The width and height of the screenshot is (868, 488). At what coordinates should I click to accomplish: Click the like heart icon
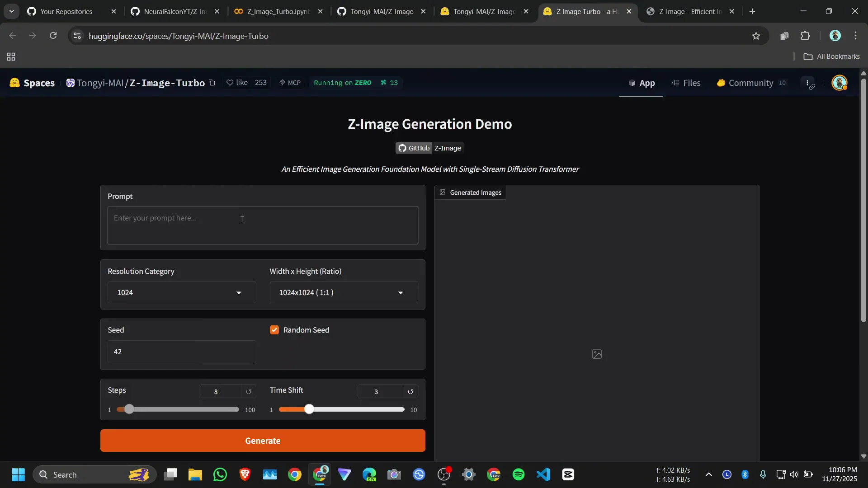(230, 83)
